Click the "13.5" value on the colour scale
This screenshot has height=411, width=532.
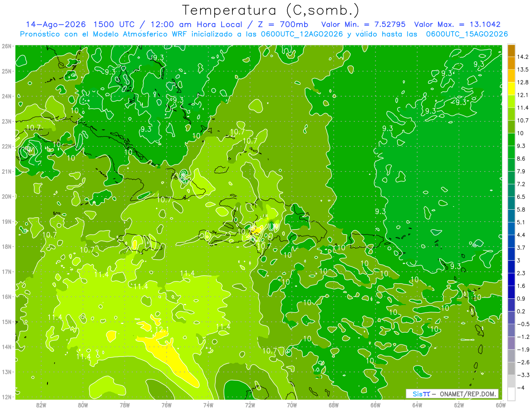tap(523, 70)
